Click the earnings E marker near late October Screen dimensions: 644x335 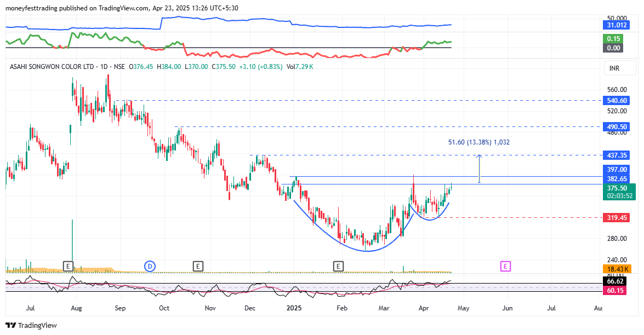coord(198,267)
